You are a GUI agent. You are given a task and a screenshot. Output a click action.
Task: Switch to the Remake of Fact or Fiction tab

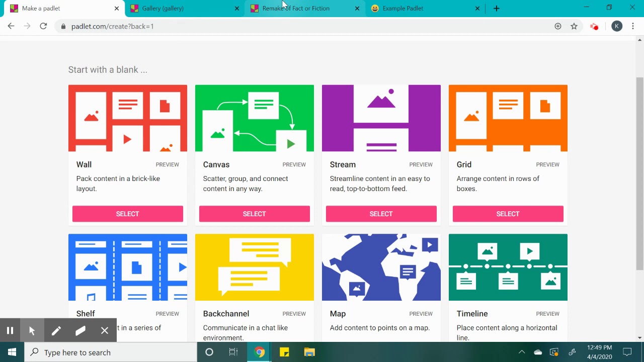(304, 8)
